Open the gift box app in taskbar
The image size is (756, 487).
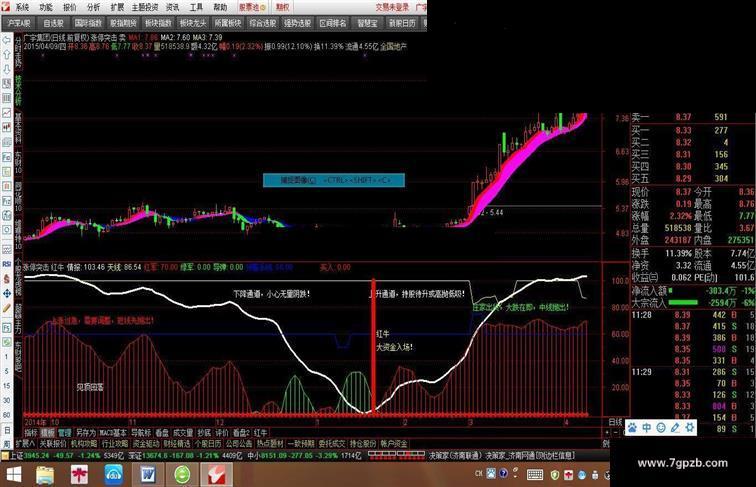(x=79, y=475)
